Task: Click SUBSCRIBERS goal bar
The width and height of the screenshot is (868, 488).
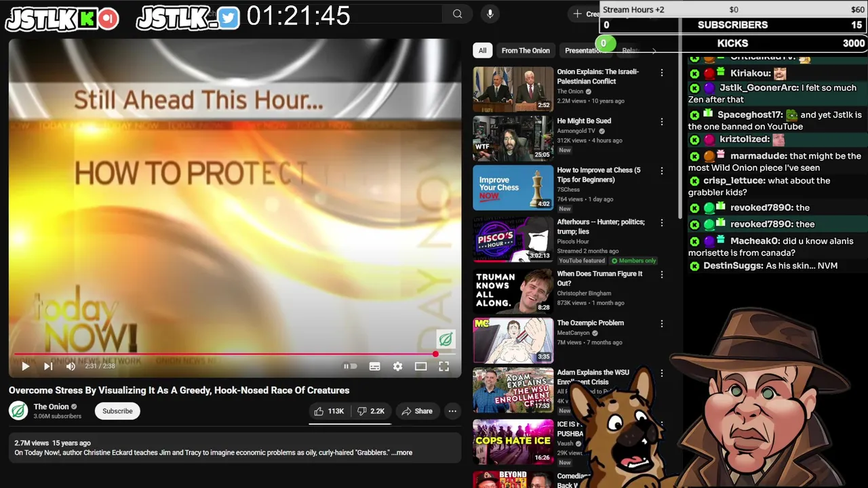Action: tap(733, 25)
